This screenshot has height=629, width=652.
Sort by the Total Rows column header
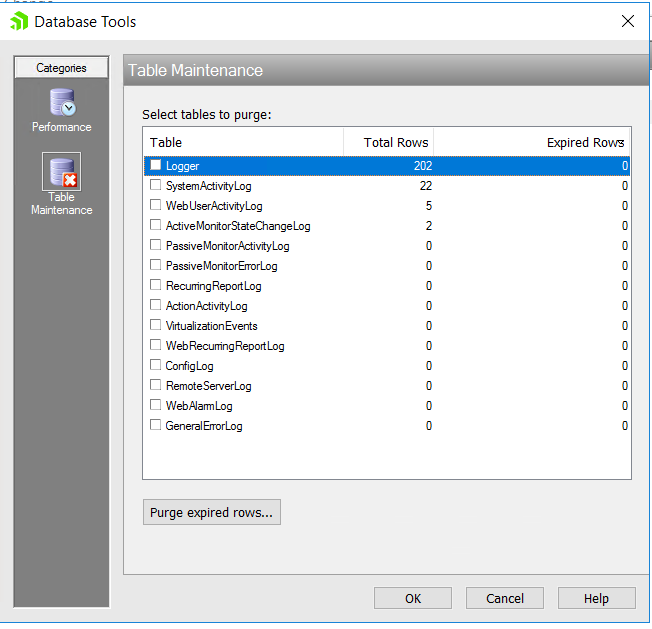pos(388,142)
